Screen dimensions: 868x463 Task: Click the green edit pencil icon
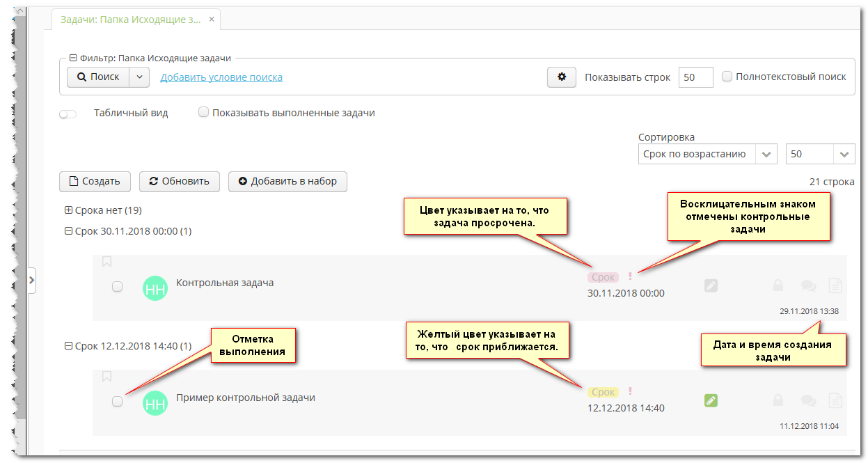(711, 400)
